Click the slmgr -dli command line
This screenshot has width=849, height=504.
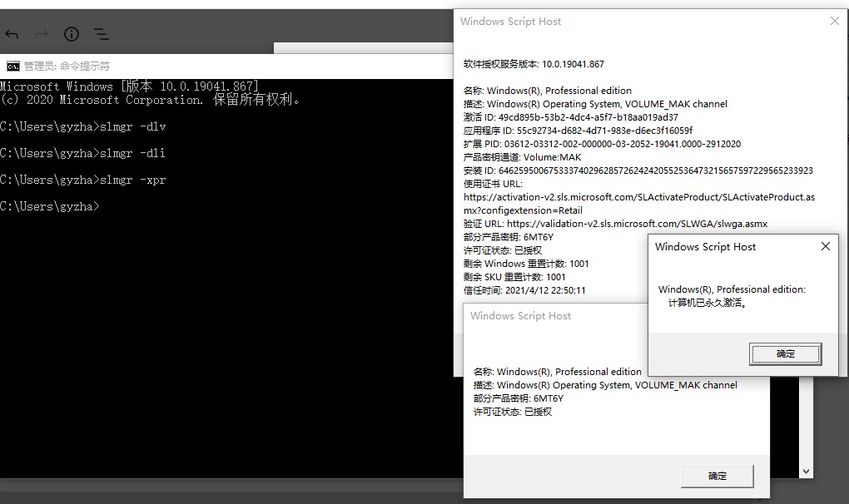(x=83, y=154)
